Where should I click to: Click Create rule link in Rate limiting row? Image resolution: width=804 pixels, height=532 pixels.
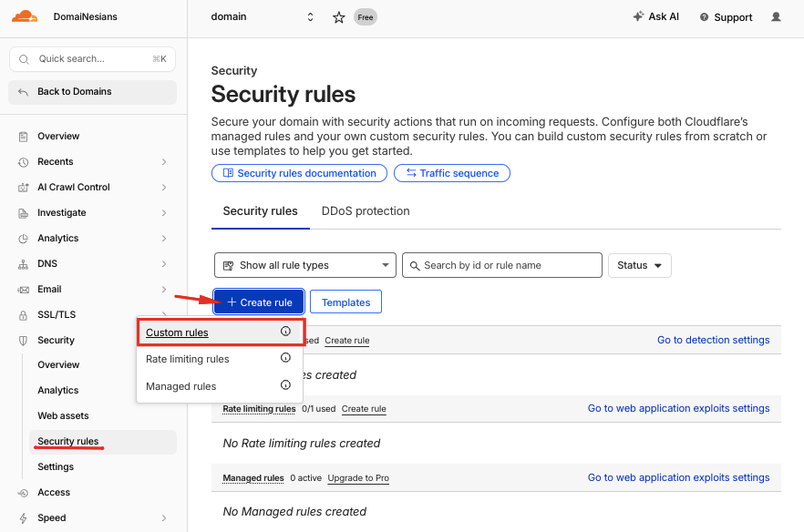(364, 409)
